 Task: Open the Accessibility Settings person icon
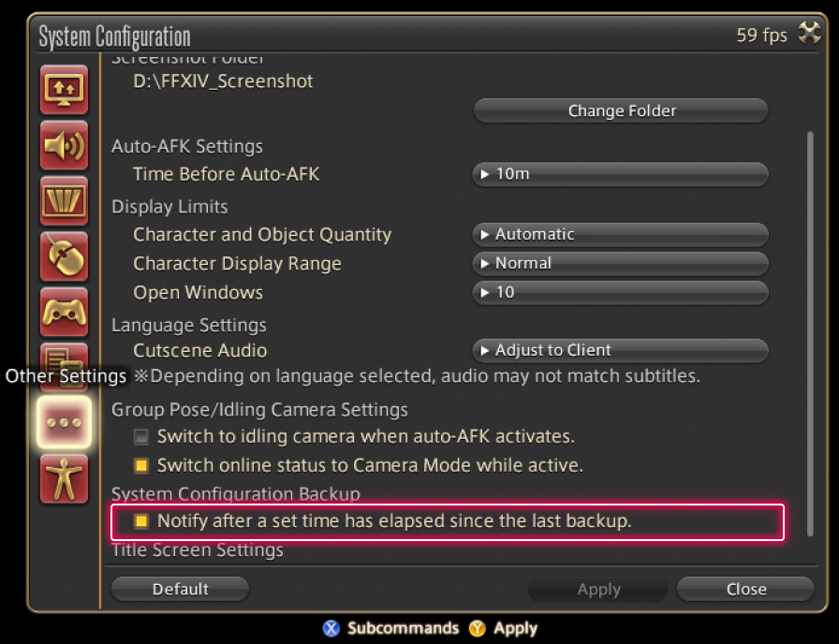64,478
